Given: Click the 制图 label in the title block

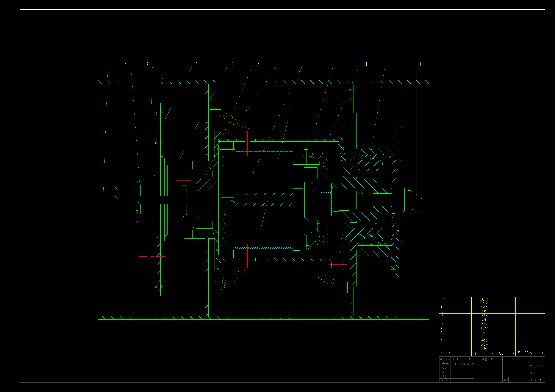Looking at the screenshot, I should coord(445,372).
